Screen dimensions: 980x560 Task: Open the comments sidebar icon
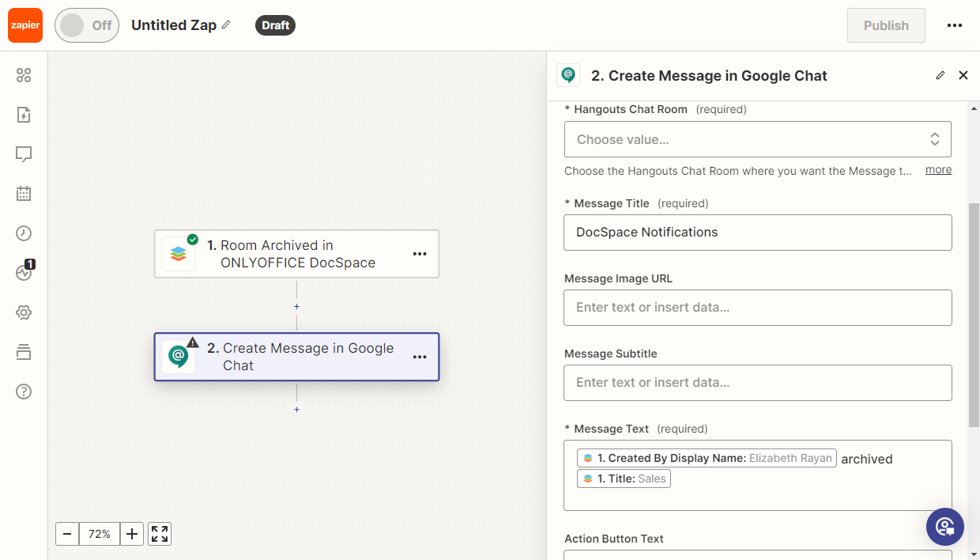point(24,154)
